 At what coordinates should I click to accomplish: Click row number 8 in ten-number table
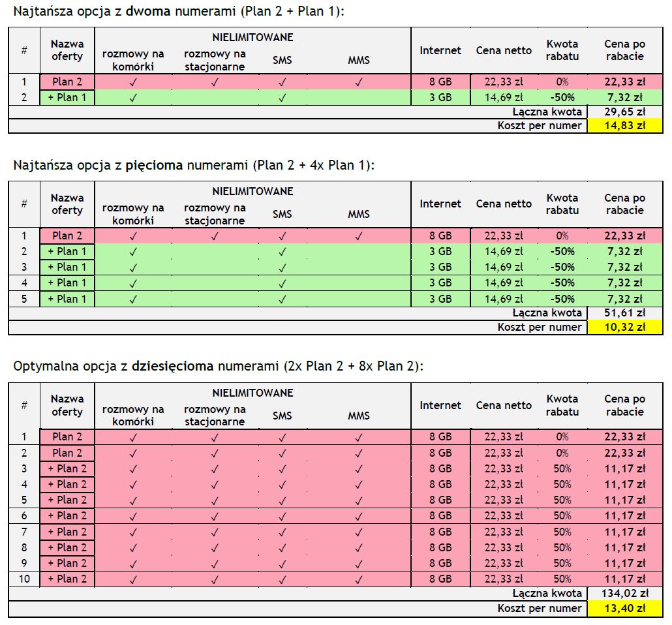(x=24, y=547)
